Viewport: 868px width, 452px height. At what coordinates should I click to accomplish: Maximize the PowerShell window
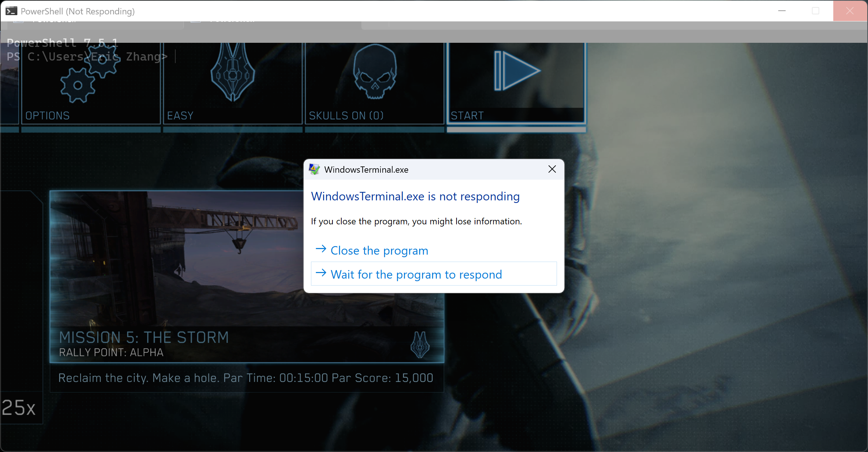[816, 11]
